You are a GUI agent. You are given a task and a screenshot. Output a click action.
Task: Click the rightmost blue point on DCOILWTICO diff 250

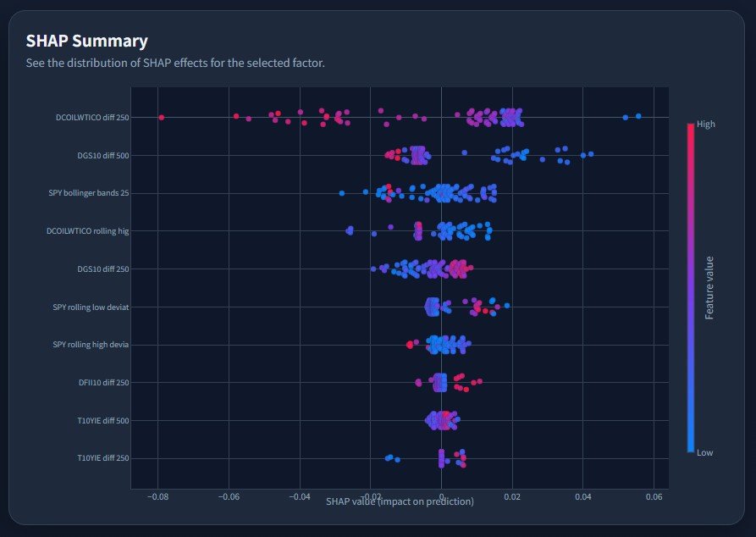pyautogui.click(x=638, y=116)
